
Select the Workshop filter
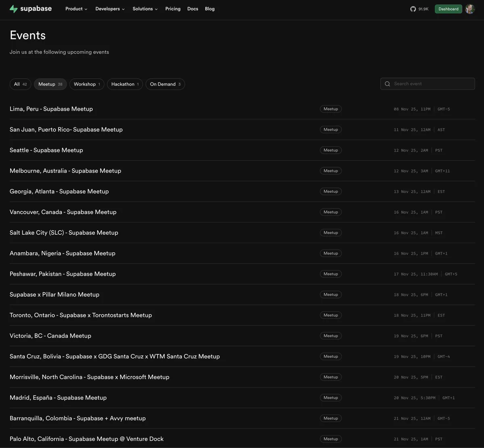click(87, 84)
